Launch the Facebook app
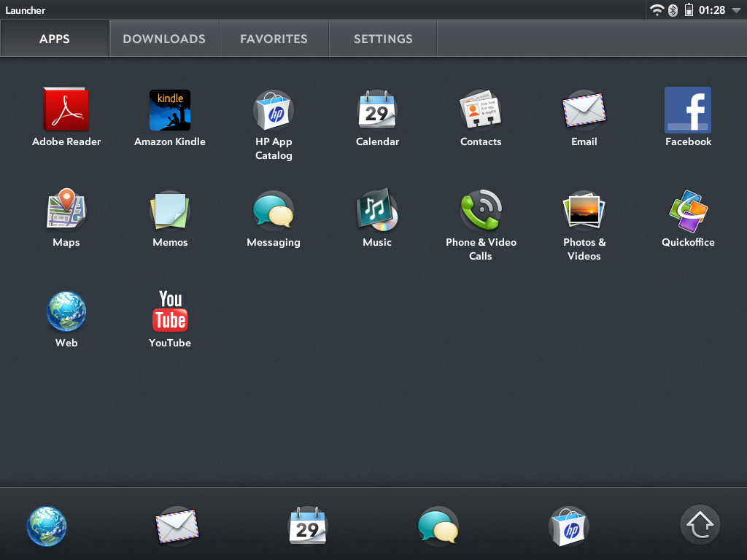Screen dimensions: 747x560 tap(688, 110)
